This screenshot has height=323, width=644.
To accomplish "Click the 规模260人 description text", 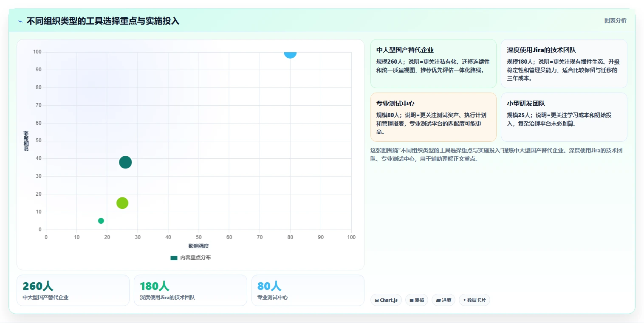I will pyautogui.click(x=433, y=66).
